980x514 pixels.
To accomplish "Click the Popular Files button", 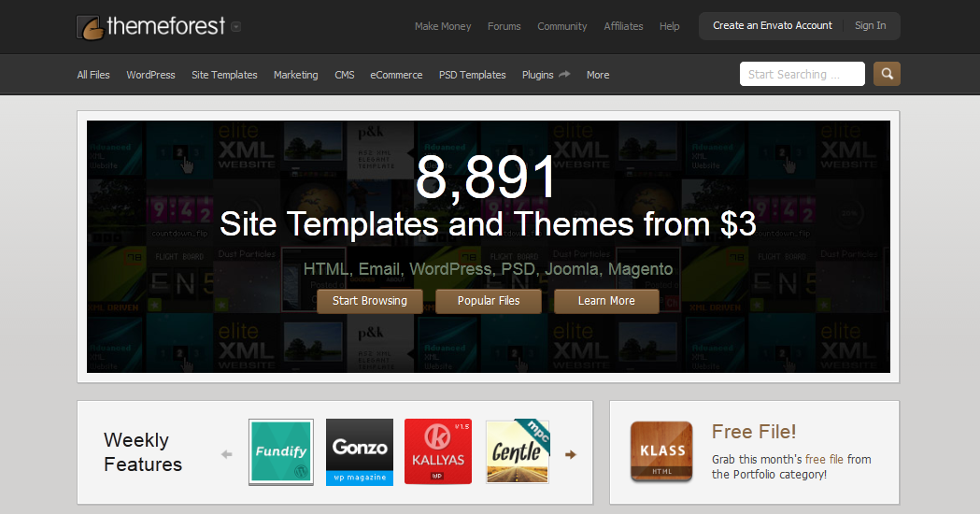I will point(488,301).
